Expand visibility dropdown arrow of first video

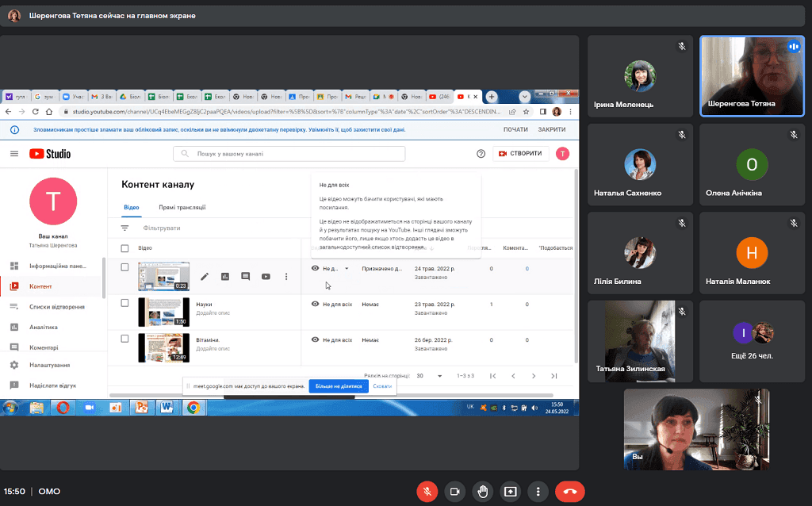347,269
